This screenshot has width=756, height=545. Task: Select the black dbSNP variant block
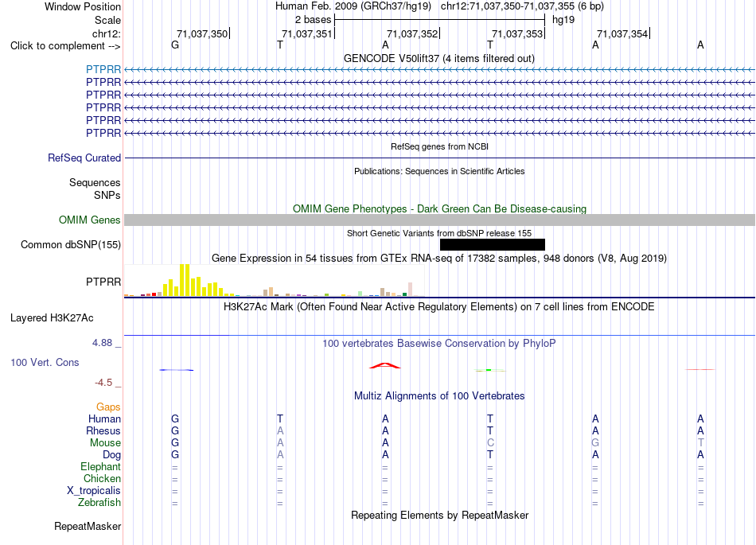click(493, 245)
